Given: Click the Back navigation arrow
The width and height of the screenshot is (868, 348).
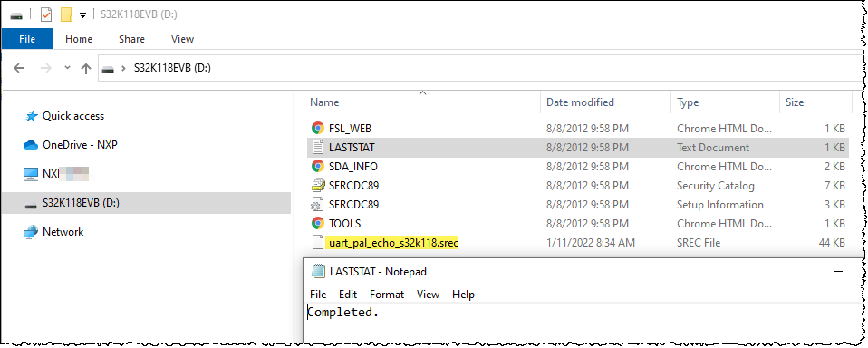Looking at the screenshot, I should [19, 69].
